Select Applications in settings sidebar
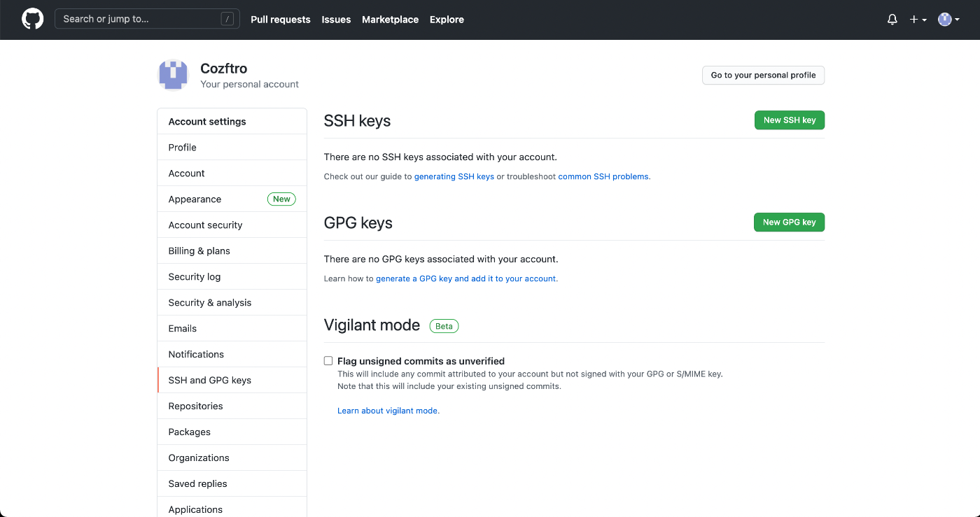This screenshot has width=980, height=517. click(232, 507)
